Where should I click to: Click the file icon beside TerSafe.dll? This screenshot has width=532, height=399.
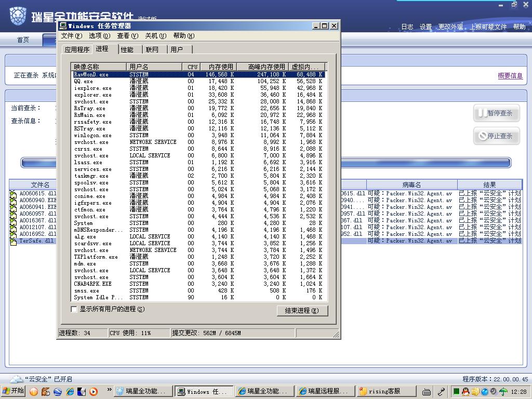point(14,241)
